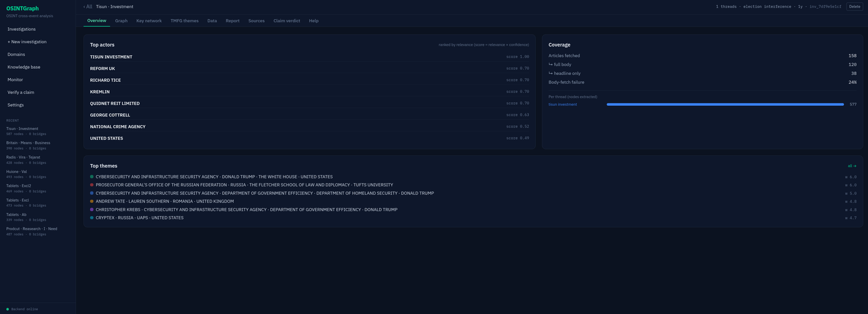Click Body-fetch failure value 24%

(x=852, y=82)
